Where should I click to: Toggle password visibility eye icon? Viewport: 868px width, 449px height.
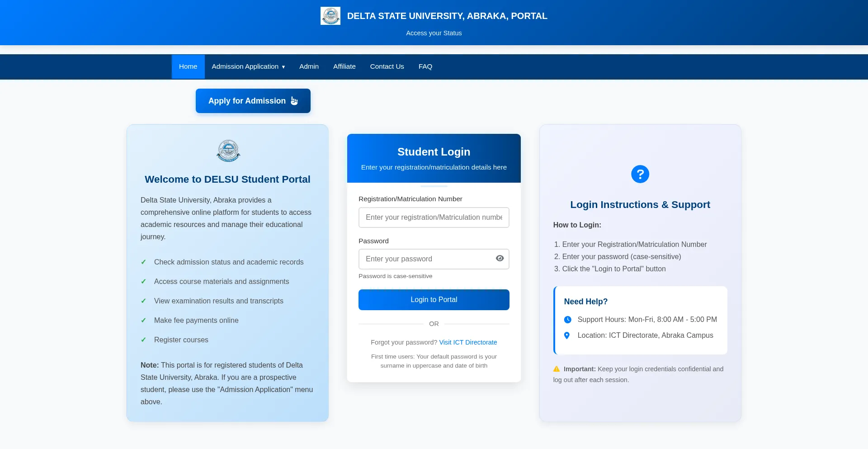pos(500,258)
